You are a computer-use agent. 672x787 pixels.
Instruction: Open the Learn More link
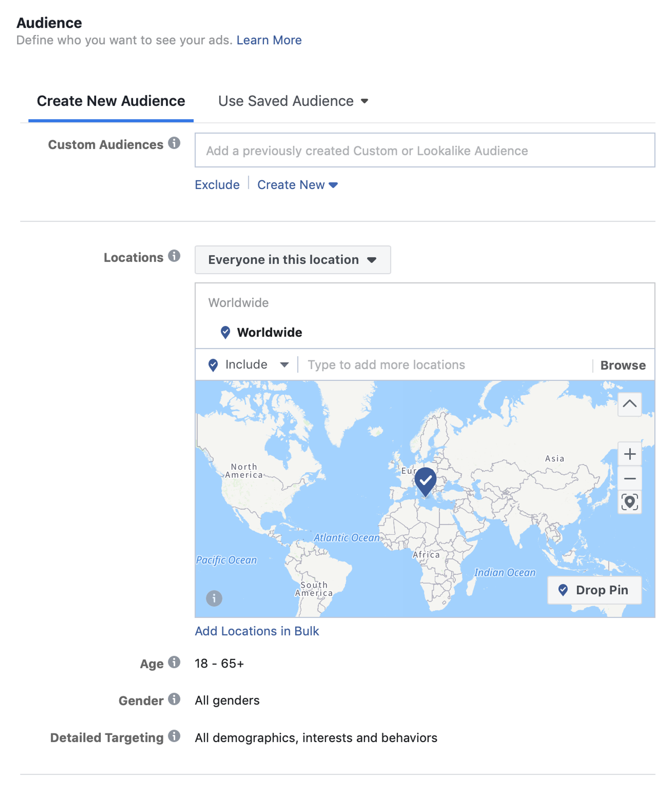tap(269, 40)
